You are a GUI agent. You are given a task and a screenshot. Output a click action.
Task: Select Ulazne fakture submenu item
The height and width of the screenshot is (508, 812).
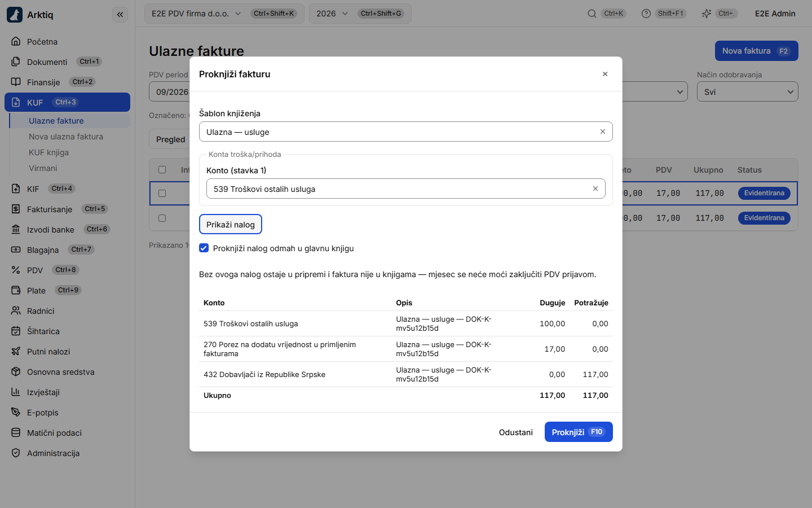(70, 121)
